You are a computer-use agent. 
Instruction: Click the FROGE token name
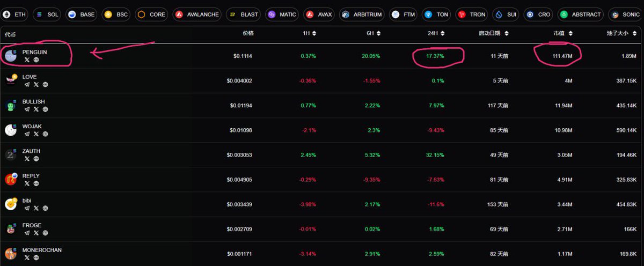click(32, 225)
